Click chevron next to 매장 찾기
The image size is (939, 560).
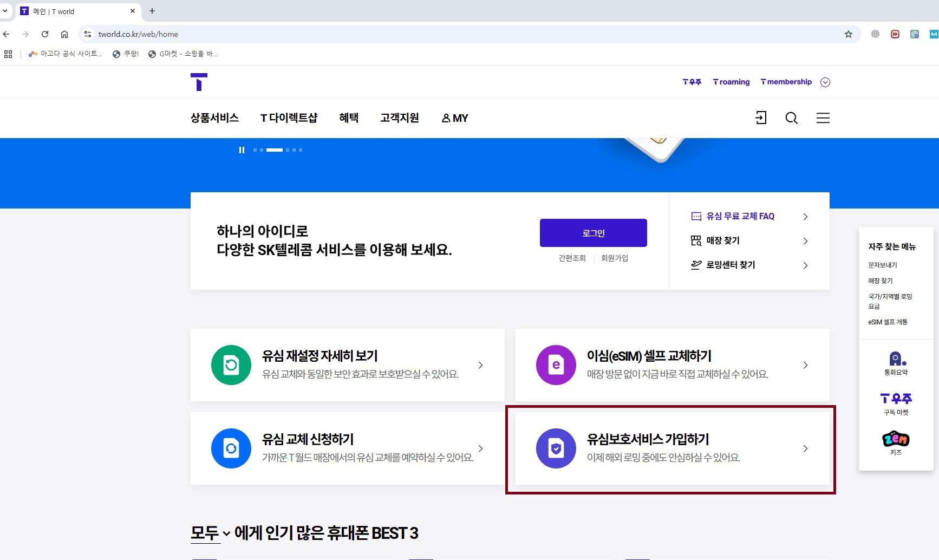coord(805,241)
